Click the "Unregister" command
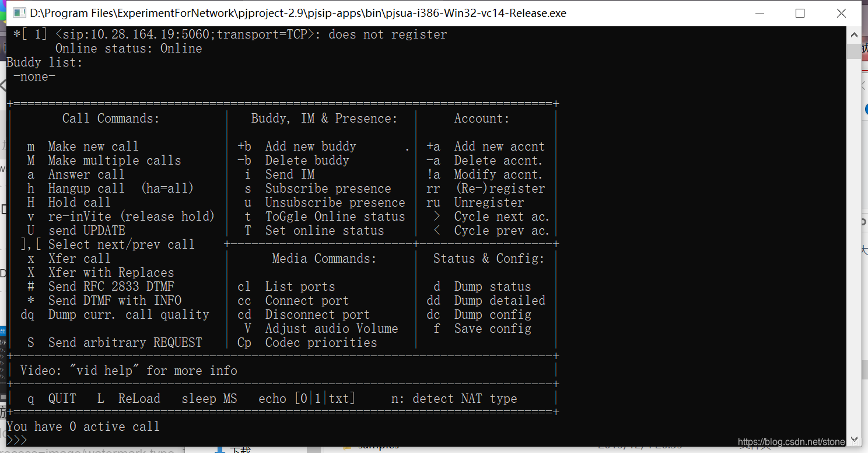This screenshot has width=868, height=453. pyautogui.click(x=475, y=203)
